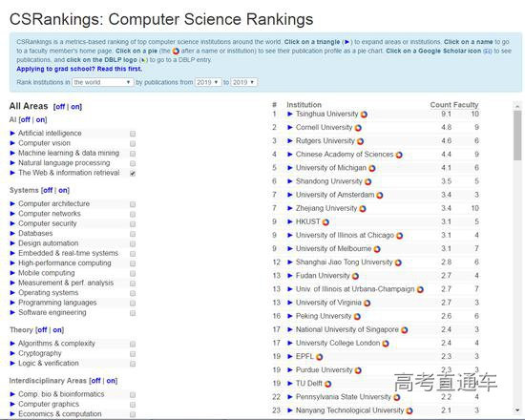
Task: Open the end year dropdown
Action: [x=244, y=82]
